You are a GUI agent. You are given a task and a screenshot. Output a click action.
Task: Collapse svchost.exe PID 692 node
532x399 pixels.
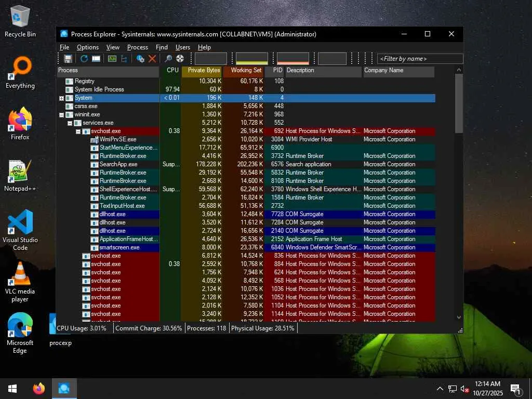pos(78,131)
